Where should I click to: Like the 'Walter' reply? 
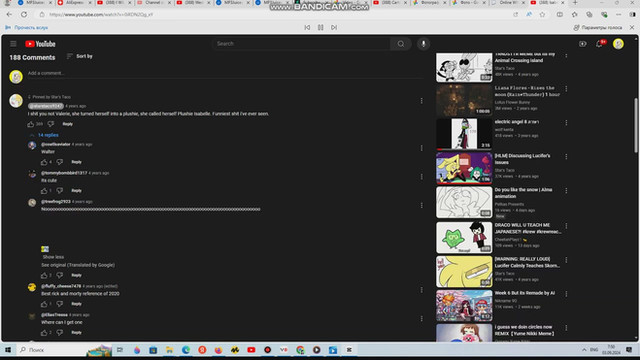tap(44, 162)
